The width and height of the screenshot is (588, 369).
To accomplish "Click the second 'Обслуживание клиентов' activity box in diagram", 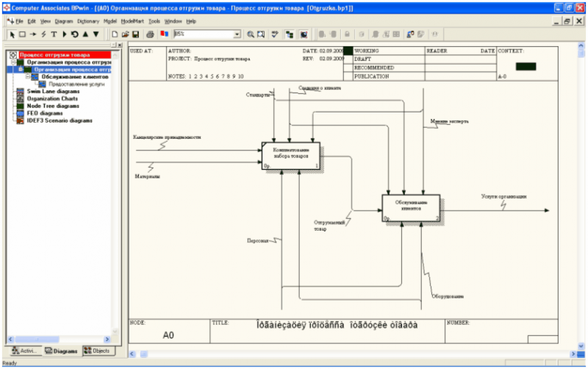I will (x=411, y=208).
